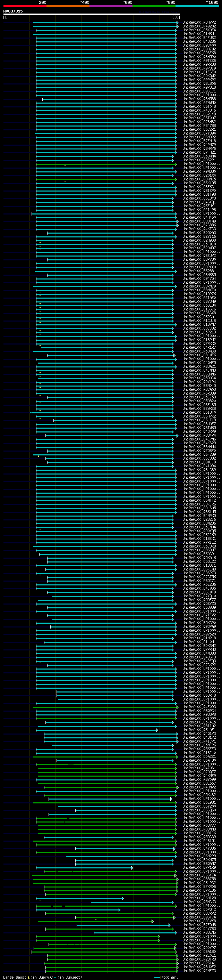Click the UniRef100_B9S400 hit label
The height and width of the screenshot is (980, 222).
click(x=199, y=45)
